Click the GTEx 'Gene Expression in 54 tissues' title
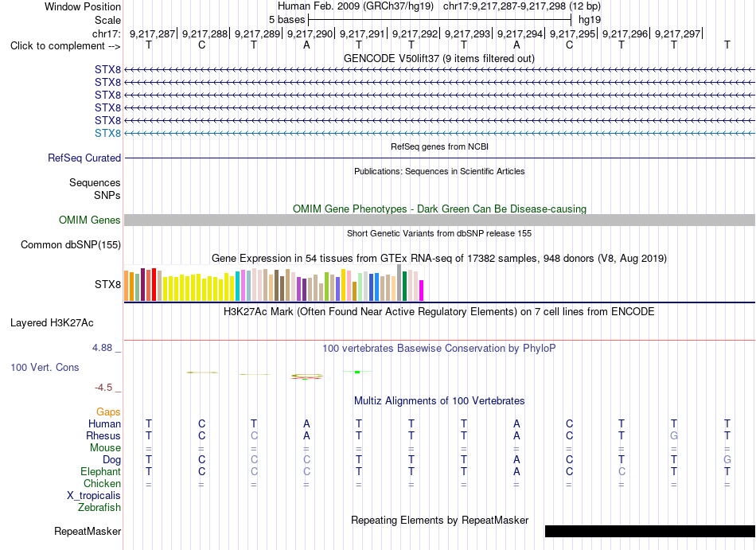756x550 pixels. tap(439, 259)
